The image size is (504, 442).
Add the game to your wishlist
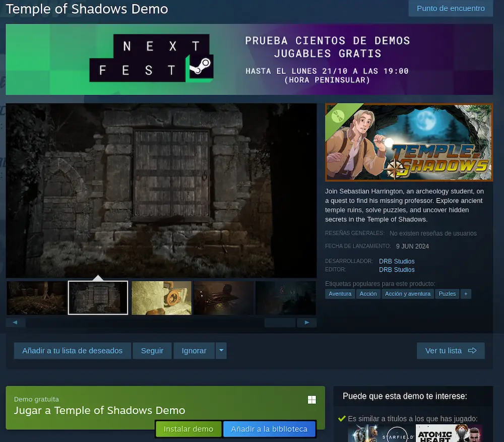(72, 351)
